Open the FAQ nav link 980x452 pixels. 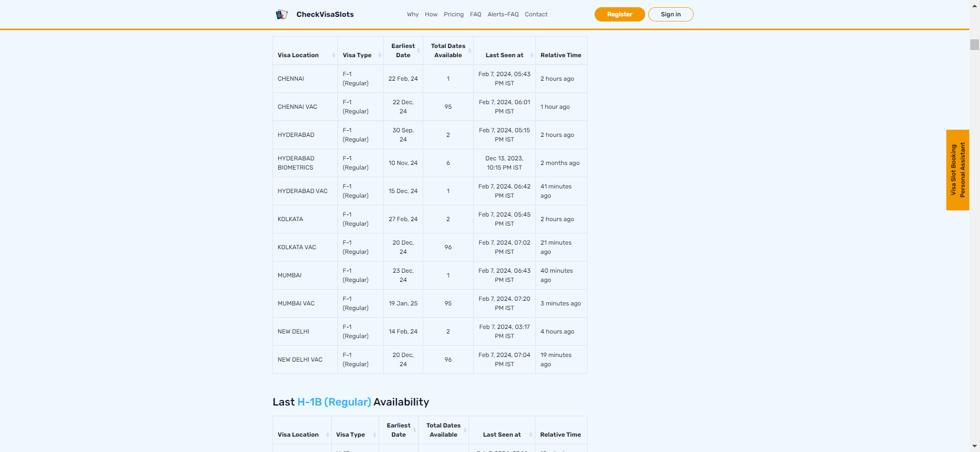tap(475, 14)
